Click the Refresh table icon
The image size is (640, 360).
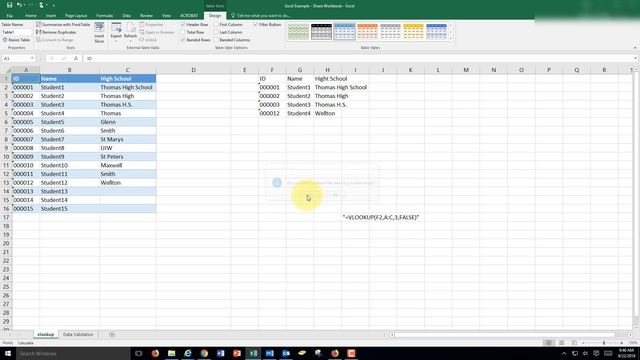(x=130, y=28)
